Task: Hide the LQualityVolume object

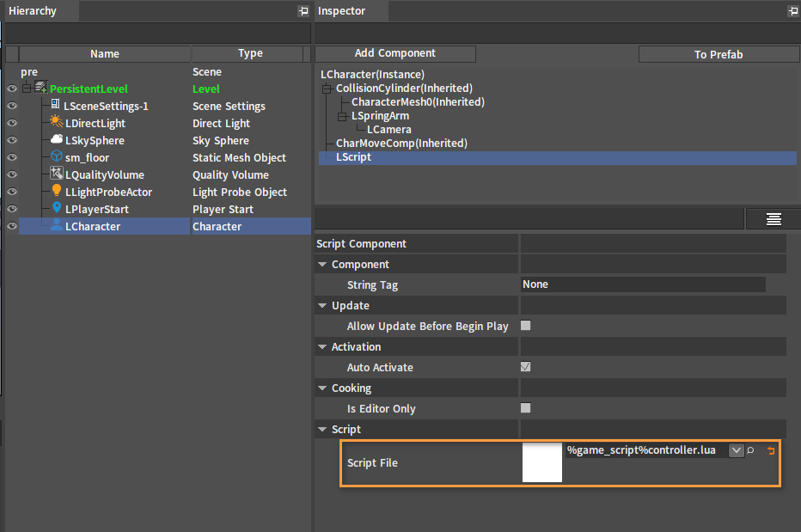Action: pos(12,174)
